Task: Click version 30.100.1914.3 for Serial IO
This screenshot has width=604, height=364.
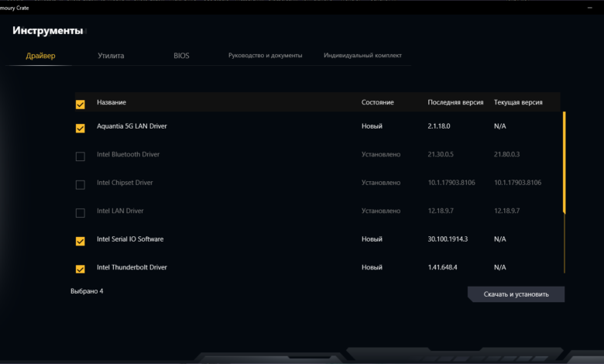Action: click(x=448, y=239)
